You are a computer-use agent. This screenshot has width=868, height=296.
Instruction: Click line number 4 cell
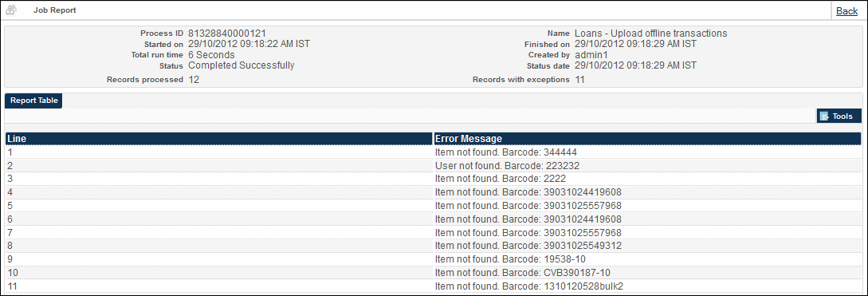click(218, 191)
